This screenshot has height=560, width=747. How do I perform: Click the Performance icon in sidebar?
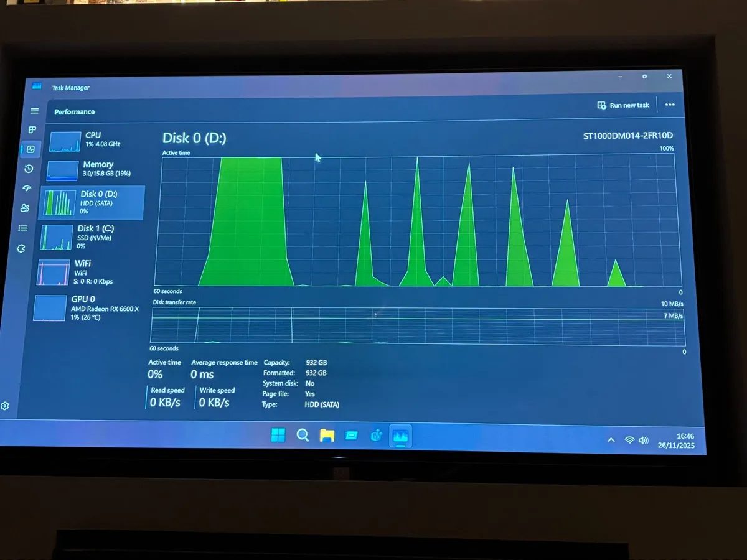pos(31,149)
